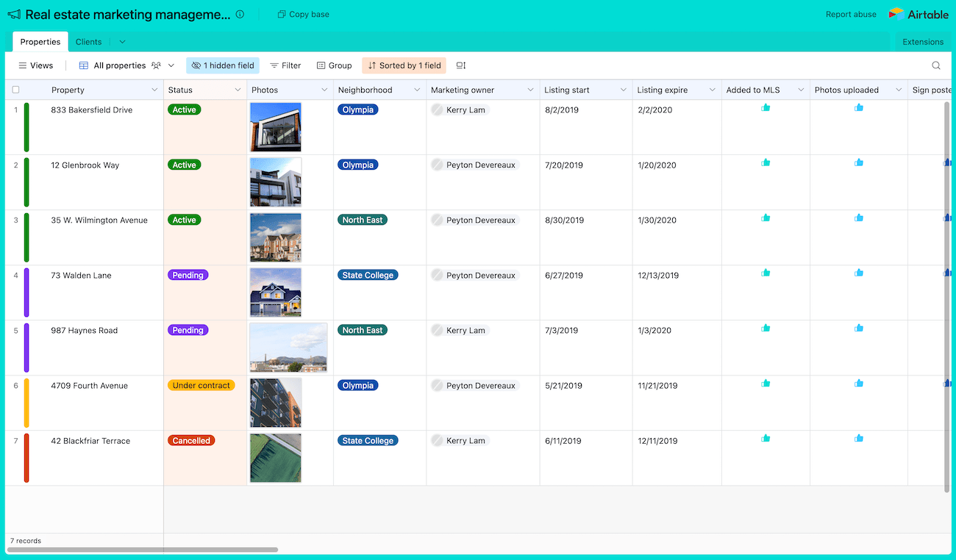Click the 7 records count
Image resolution: width=956 pixels, height=560 pixels.
pyautogui.click(x=26, y=540)
